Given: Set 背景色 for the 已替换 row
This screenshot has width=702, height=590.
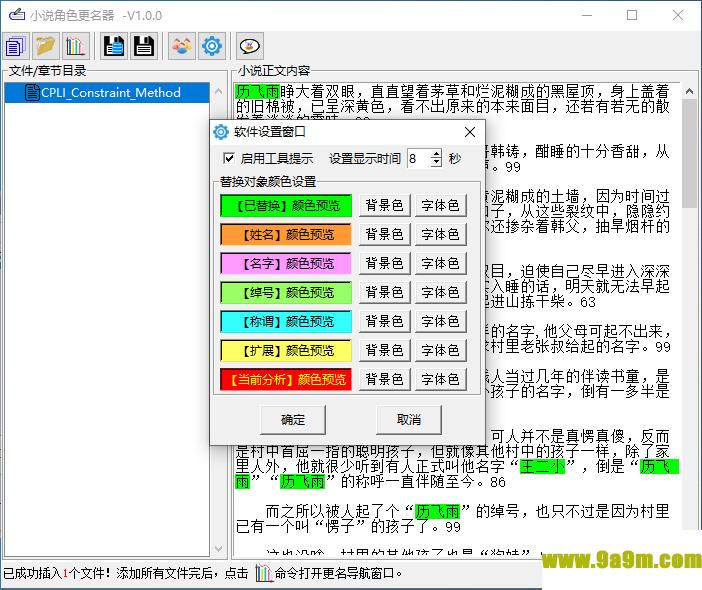Looking at the screenshot, I should click(x=385, y=205).
